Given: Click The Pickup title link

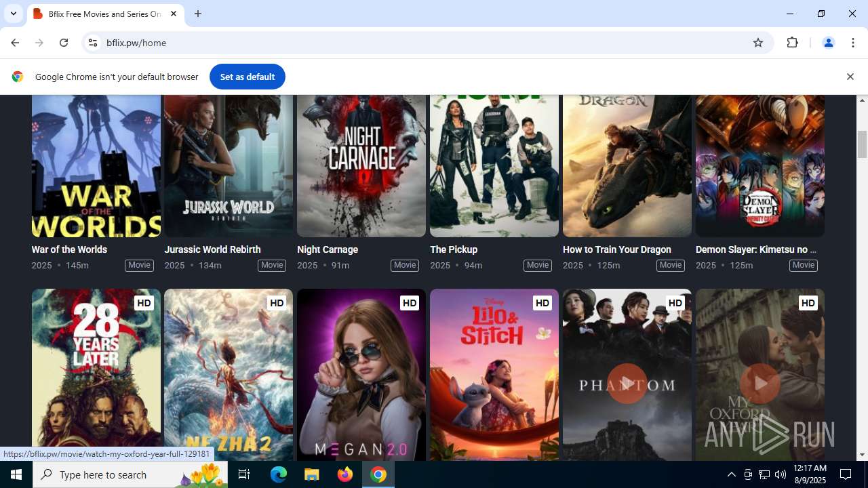Looking at the screenshot, I should pyautogui.click(x=454, y=249).
